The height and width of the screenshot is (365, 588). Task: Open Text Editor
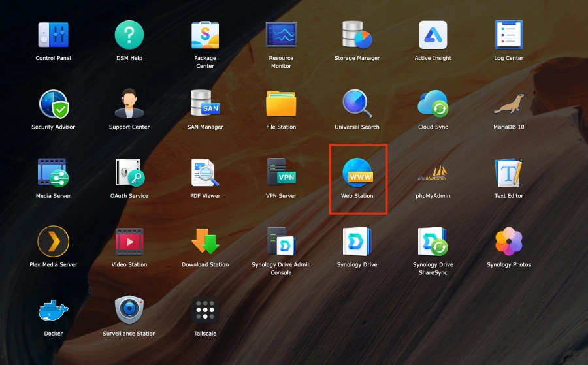[509, 172]
